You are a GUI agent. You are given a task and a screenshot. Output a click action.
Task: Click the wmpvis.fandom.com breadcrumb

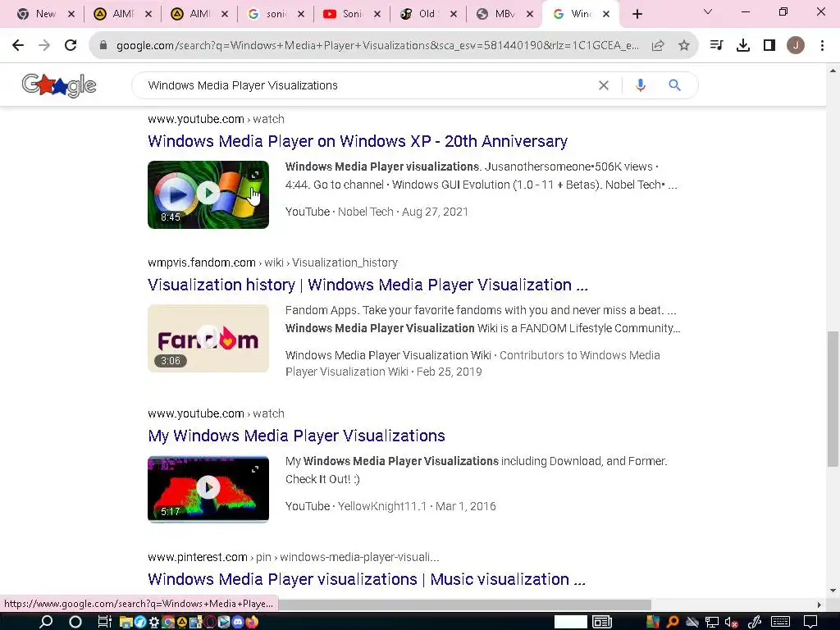click(202, 262)
